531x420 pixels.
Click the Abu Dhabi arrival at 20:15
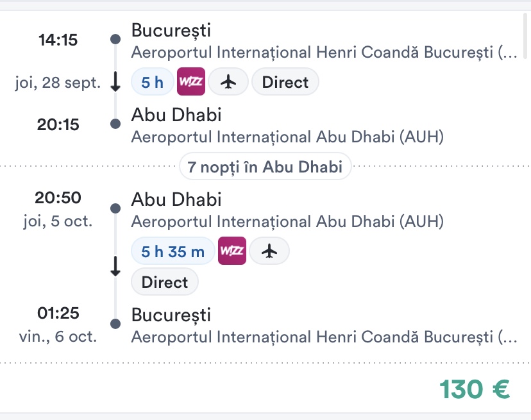point(176,115)
